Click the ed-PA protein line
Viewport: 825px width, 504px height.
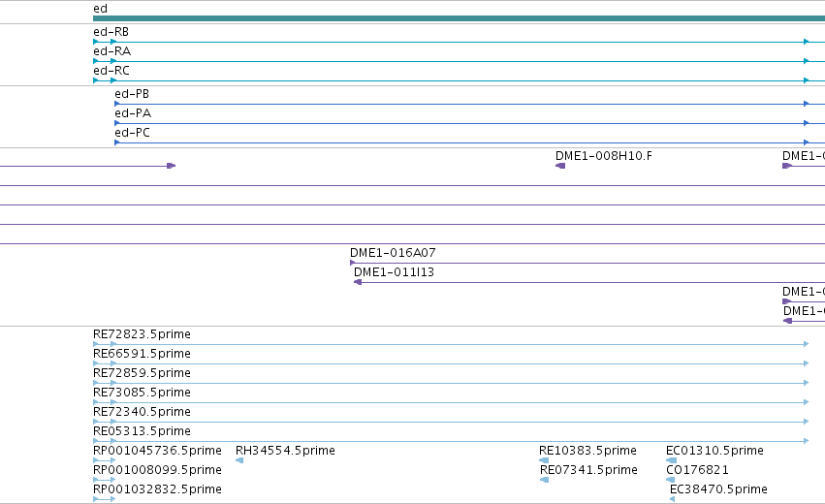pyautogui.click(x=470, y=123)
